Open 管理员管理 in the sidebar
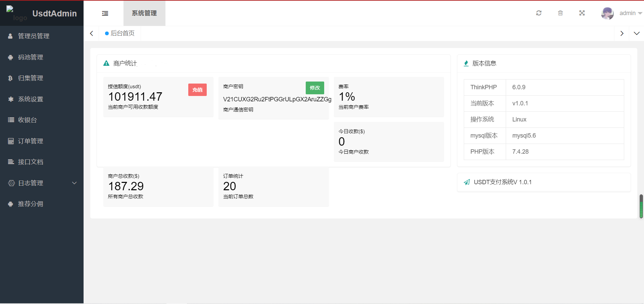 point(34,36)
